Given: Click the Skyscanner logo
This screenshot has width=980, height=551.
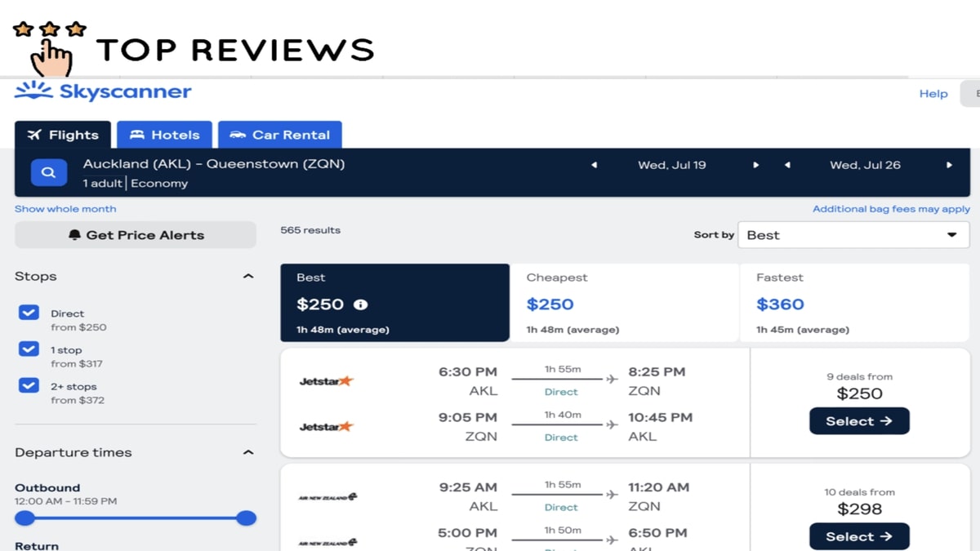Looking at the screenshot, I should (x=103, y=91).
